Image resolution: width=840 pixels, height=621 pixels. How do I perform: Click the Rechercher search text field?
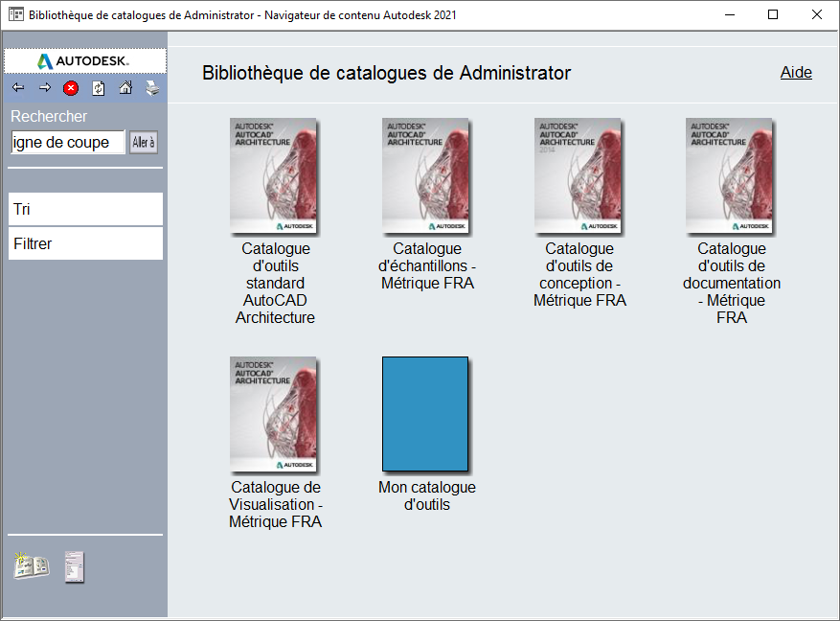(68, 143)
